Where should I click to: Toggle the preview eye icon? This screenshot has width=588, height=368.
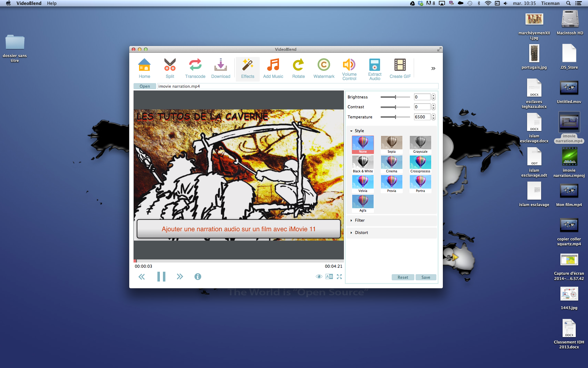pos(319,277)
